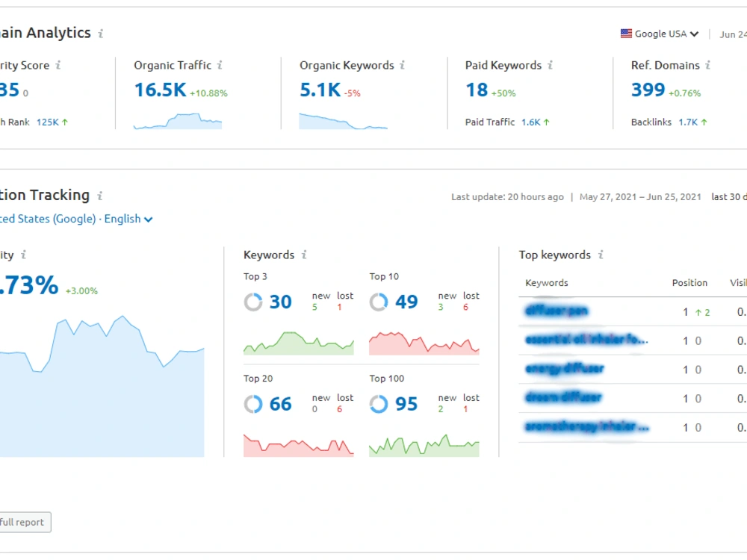Open the Backlinks 1.7K link

click(688, 122)
